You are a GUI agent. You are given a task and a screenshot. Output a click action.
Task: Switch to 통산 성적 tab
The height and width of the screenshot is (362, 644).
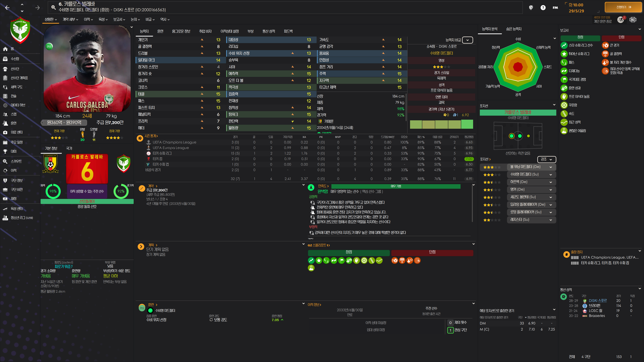click(x=269, y=31)
